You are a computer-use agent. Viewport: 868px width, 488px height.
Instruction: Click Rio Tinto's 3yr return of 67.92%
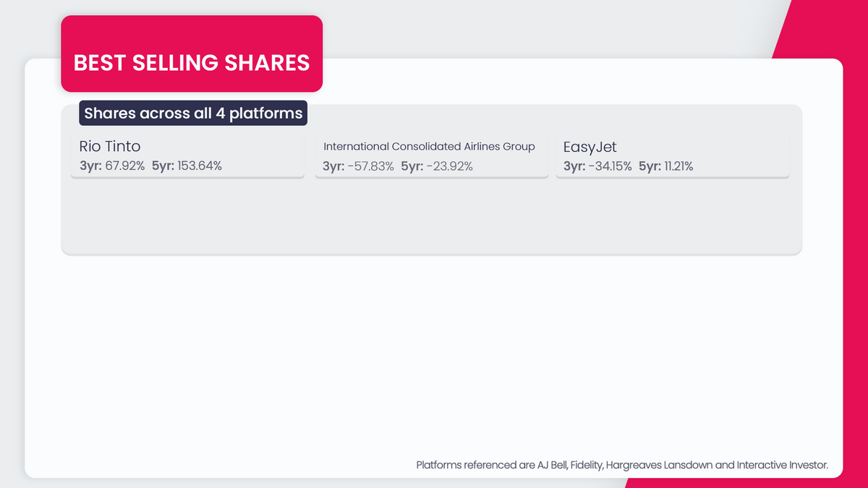click(114, 166)
